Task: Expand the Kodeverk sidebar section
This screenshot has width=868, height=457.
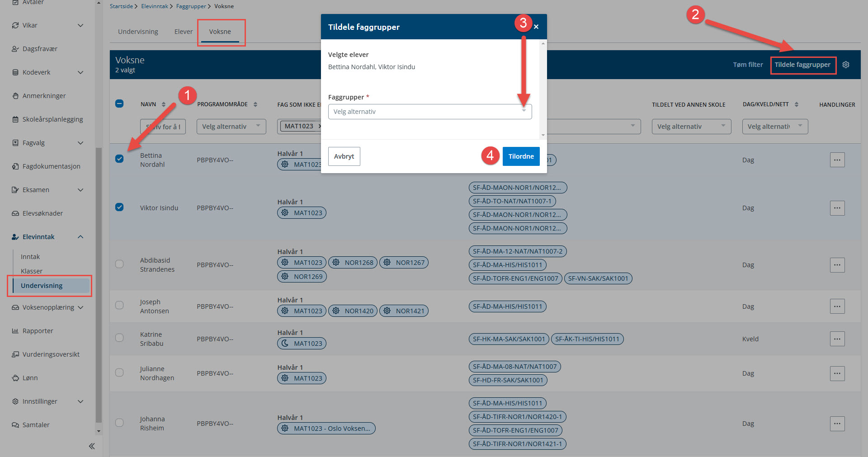Action: point(80,72)
